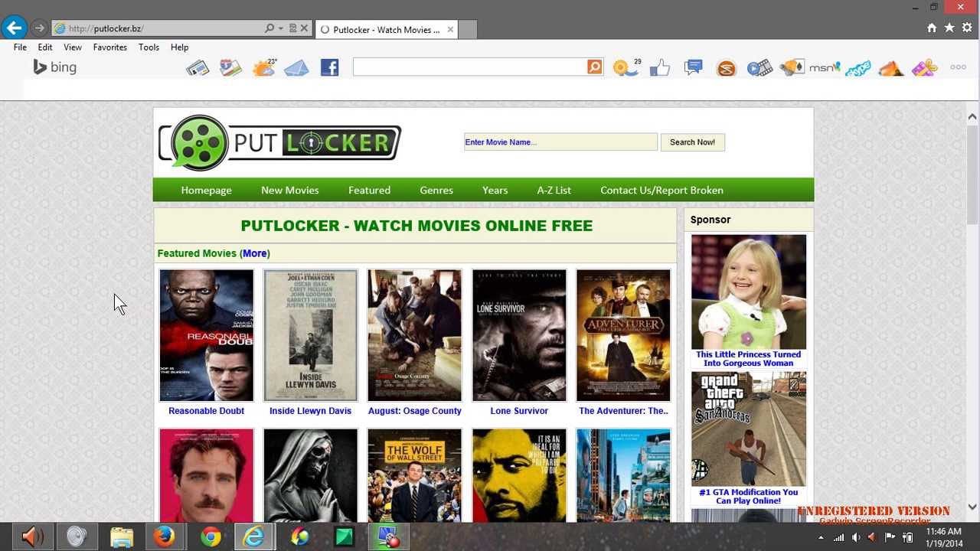Open the chat messages icon in Bing Bar
980x551 pixels.
(x=694, y=67)
